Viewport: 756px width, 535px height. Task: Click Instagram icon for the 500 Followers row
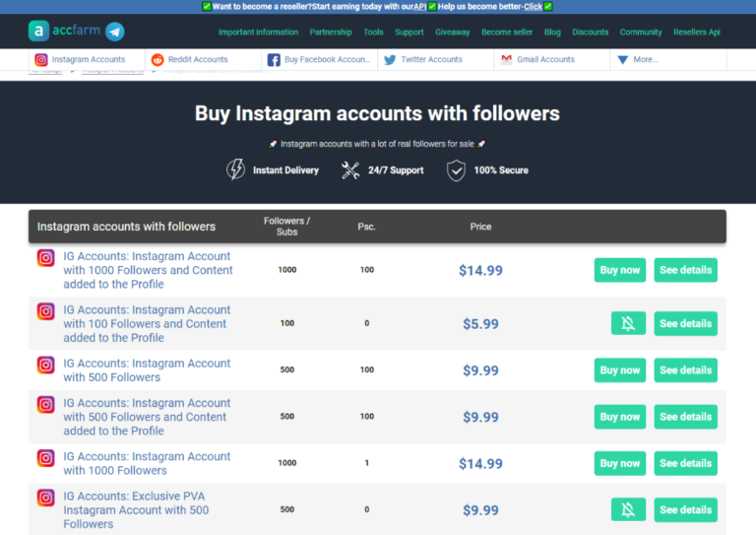[46, 365]
